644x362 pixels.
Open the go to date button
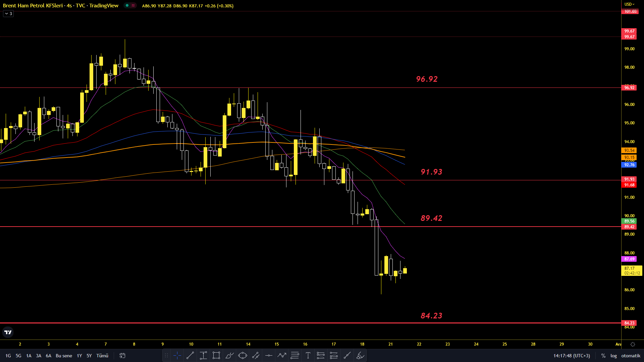(122, 356)
